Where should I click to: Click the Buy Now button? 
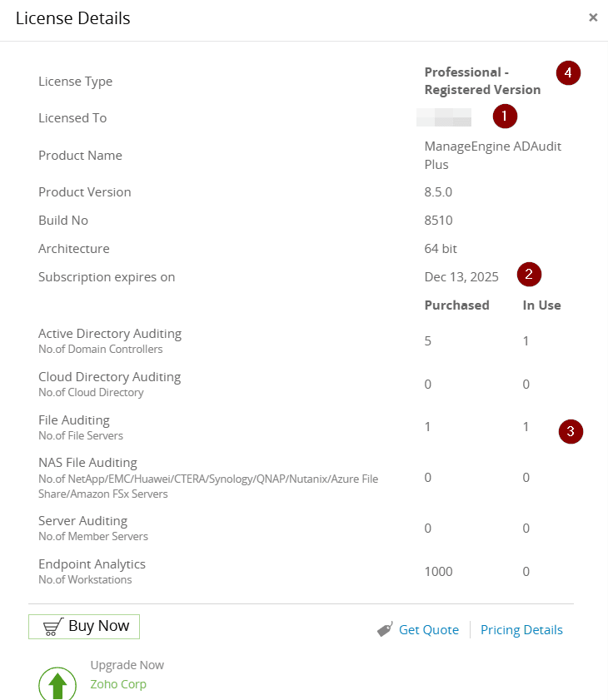(x=84, y=626)
